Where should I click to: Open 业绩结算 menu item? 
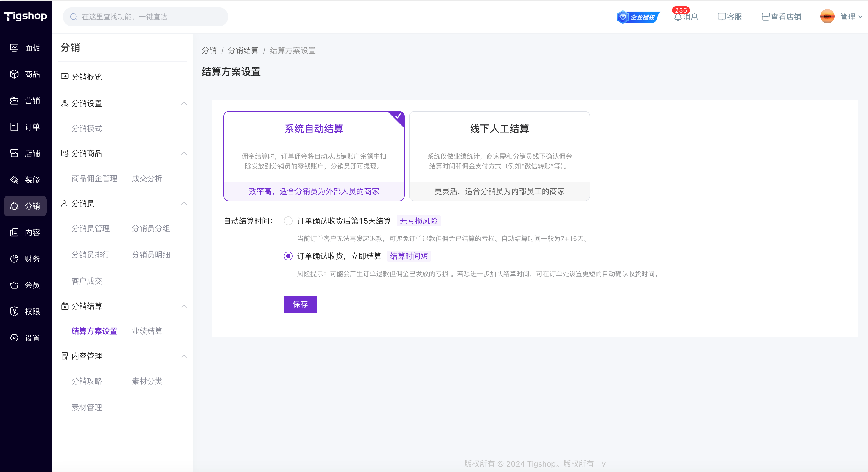click(x=147, y=331)
